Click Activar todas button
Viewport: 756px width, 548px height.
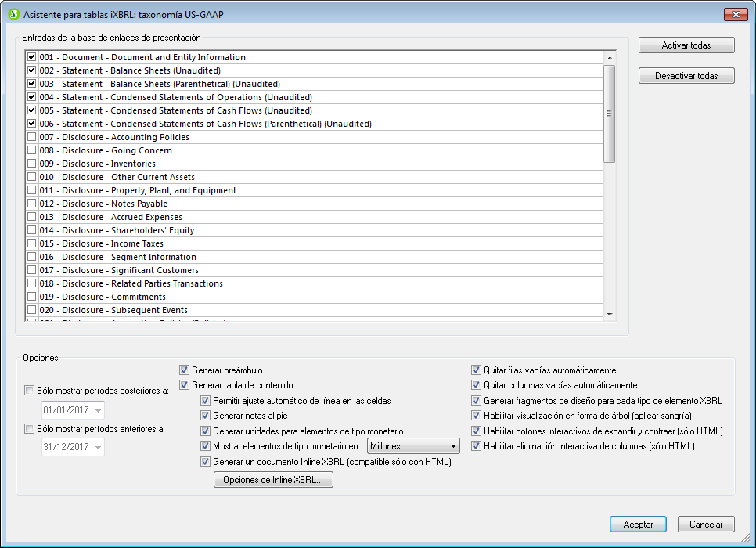coord(686,45)
